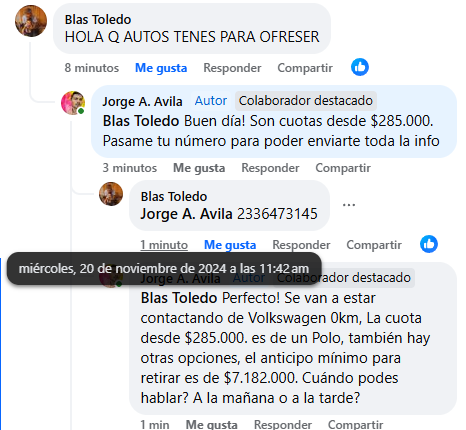466x430 pixels.
Task: Click Responder under Jorge's 3 minutos reply
Action: click(270, 168)
